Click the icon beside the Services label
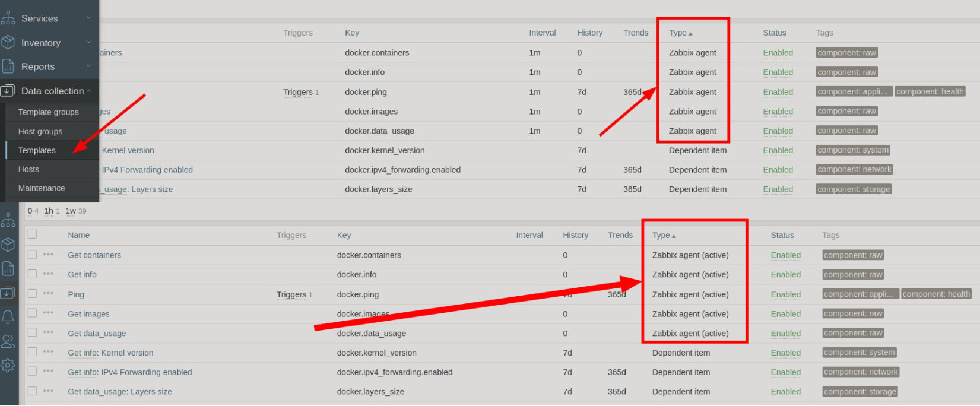Screen dimensions: 980x406 click(x=8, y=18)
